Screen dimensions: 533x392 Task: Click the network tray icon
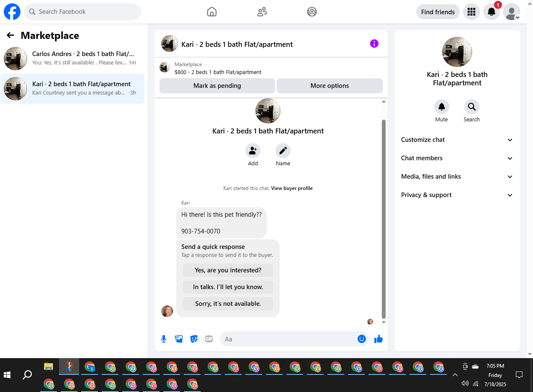pyautogui.click(x=476, y=384)
